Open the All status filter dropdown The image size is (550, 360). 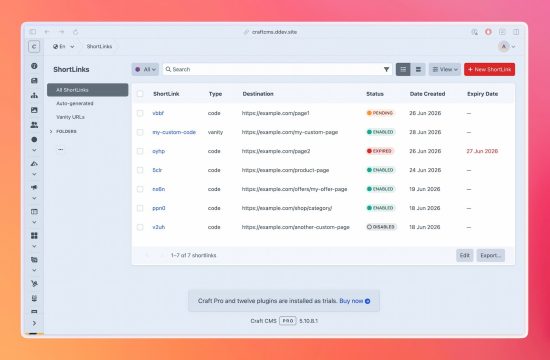point(145,69)
